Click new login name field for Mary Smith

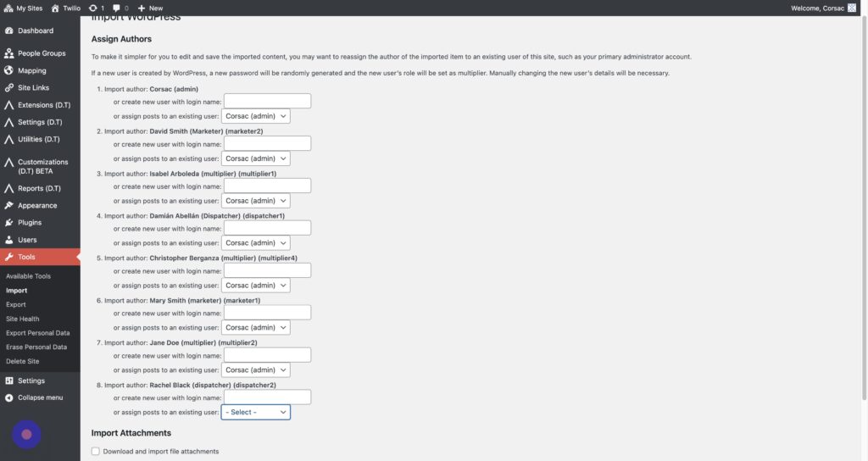267,313
